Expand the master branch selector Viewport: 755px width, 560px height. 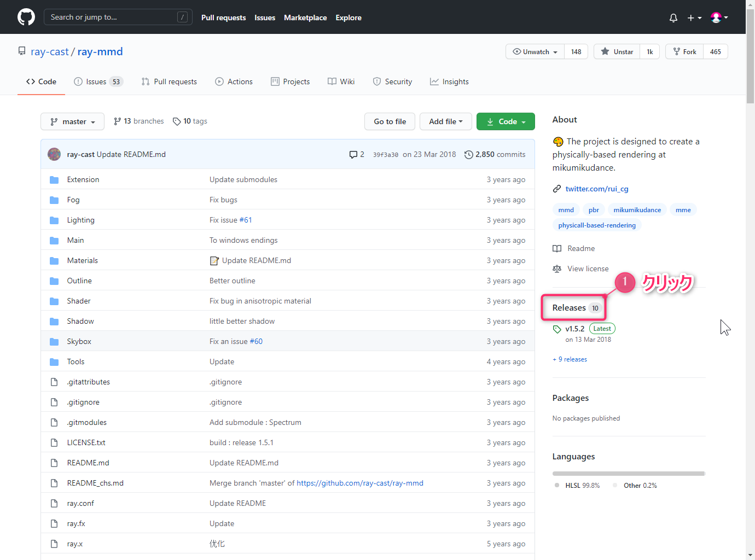pos(72,121)
